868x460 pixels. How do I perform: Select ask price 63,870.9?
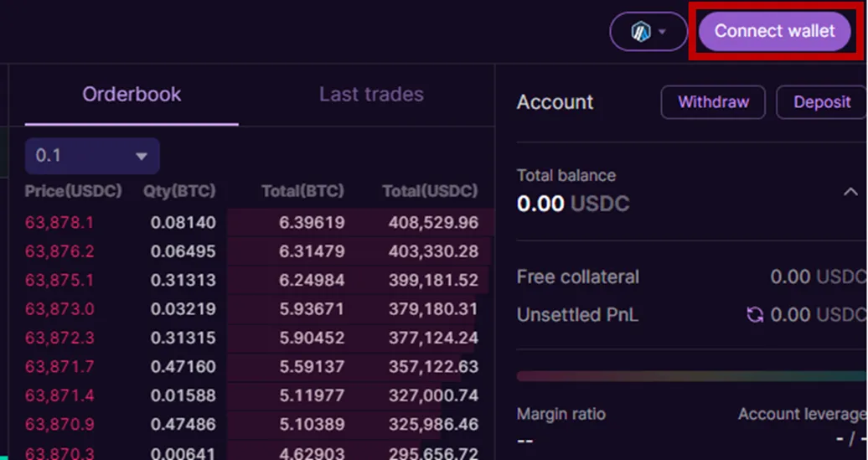pos(59,424)
